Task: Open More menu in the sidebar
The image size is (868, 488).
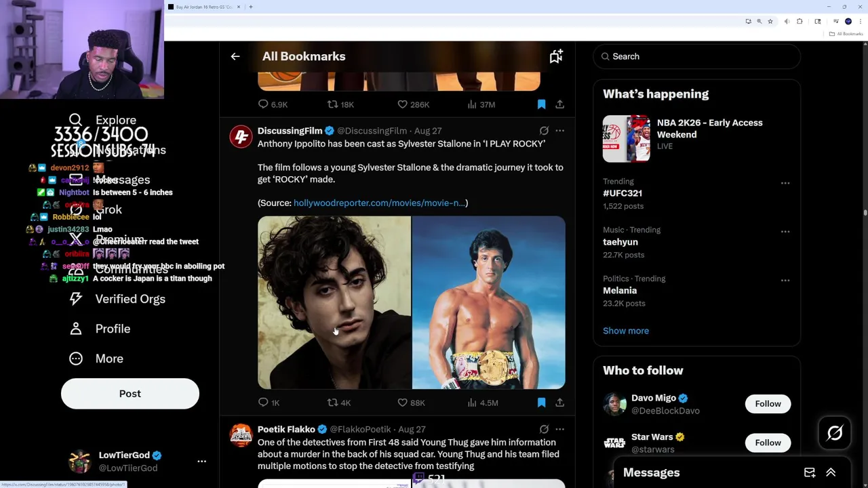Action: tap(96, 359)
